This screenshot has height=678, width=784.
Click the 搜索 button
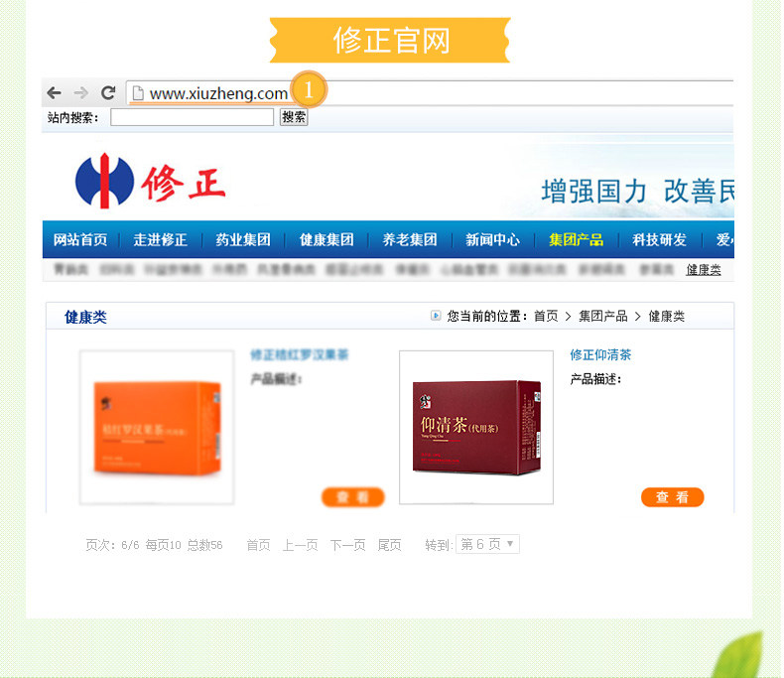point(294,117)
